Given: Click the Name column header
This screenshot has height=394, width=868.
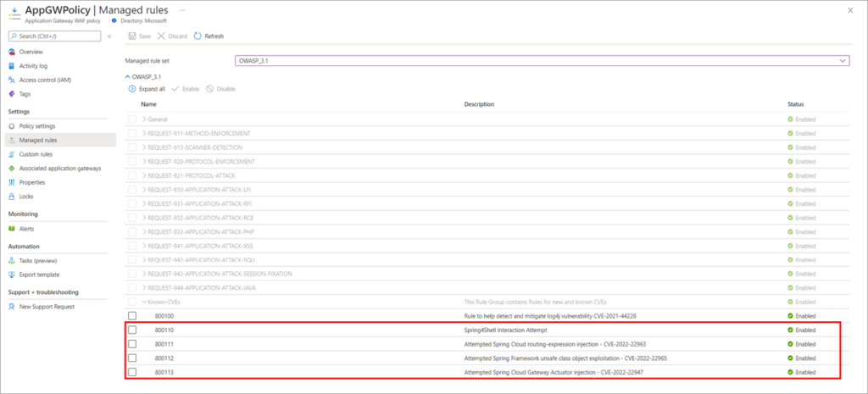Looking at the screenshot, I should click(148, 104).
